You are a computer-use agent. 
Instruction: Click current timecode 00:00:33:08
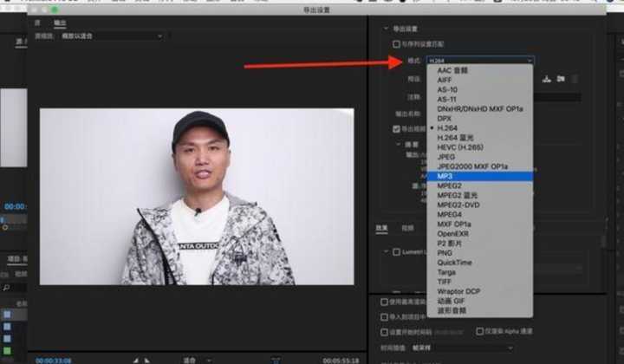[54, 361]
